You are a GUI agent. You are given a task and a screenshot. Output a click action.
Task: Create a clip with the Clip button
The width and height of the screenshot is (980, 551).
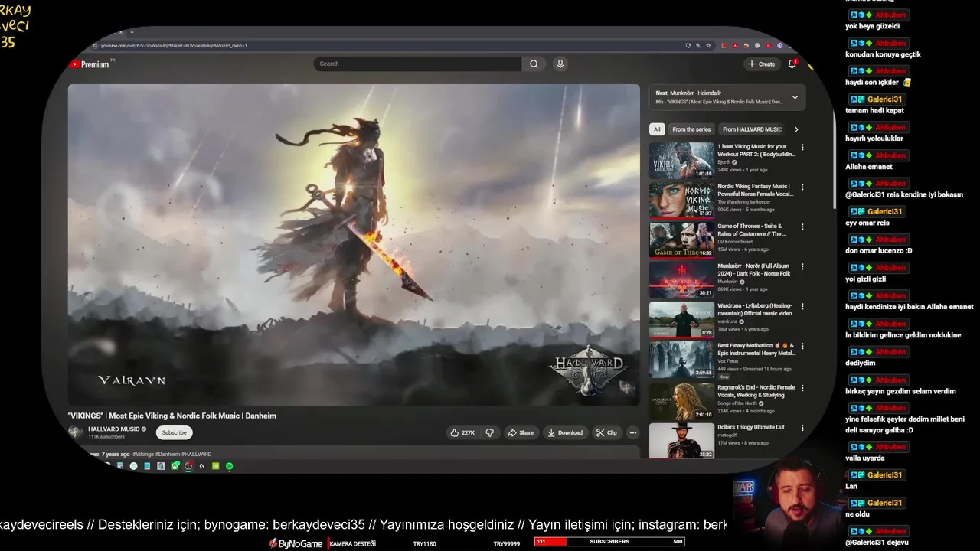tap(606, 433)
